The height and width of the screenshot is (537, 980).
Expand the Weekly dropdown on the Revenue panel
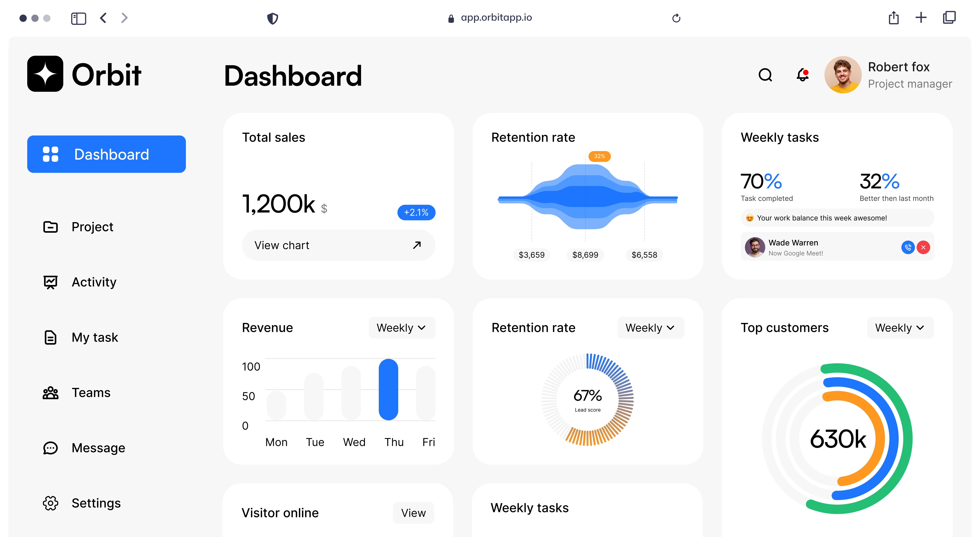401,327
